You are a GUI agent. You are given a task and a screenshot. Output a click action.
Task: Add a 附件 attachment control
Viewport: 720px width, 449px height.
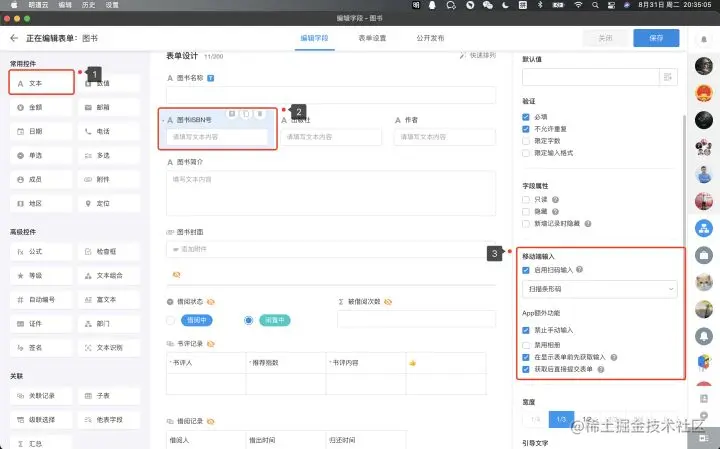(109, 180)
